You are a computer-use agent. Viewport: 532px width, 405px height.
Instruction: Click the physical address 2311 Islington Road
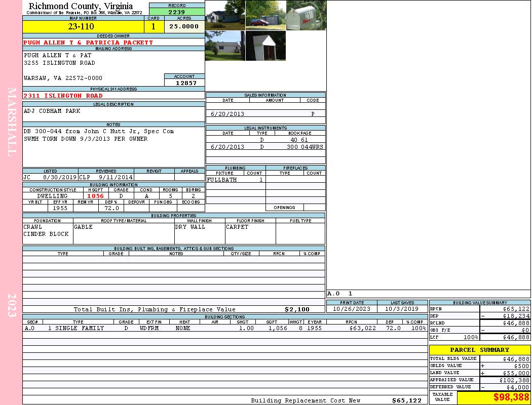[63, 96]
